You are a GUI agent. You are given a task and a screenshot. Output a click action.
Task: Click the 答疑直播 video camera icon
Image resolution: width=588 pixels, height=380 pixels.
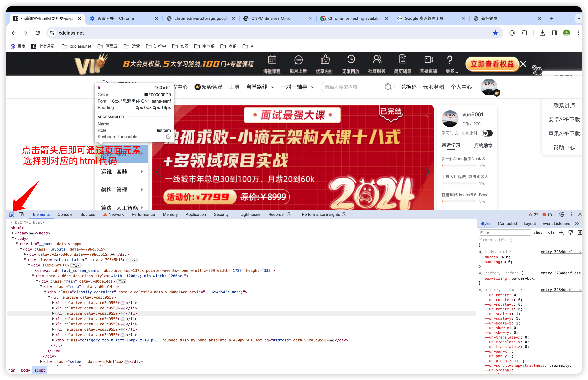click(429, 60)
